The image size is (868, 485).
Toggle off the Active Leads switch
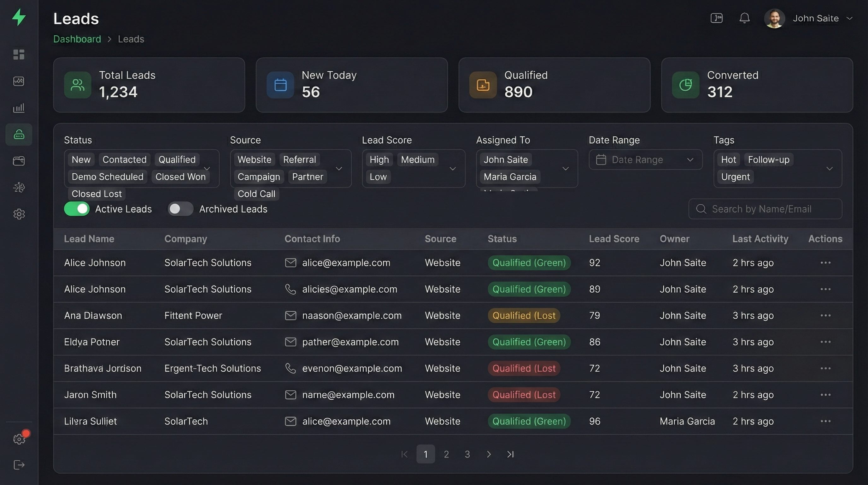point(77,209)
